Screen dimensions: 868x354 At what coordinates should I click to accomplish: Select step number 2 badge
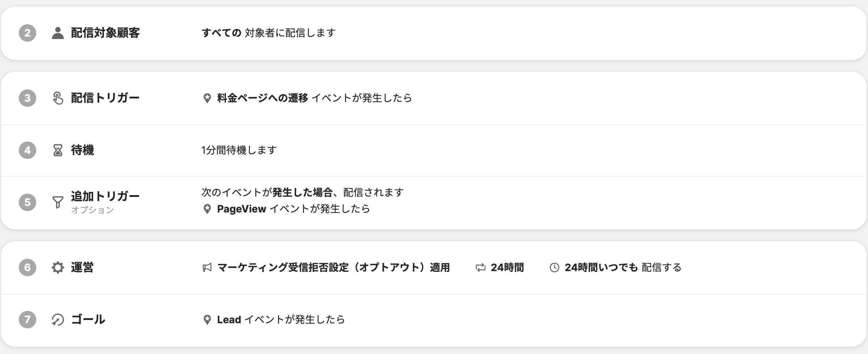click(x=28, y=33)
